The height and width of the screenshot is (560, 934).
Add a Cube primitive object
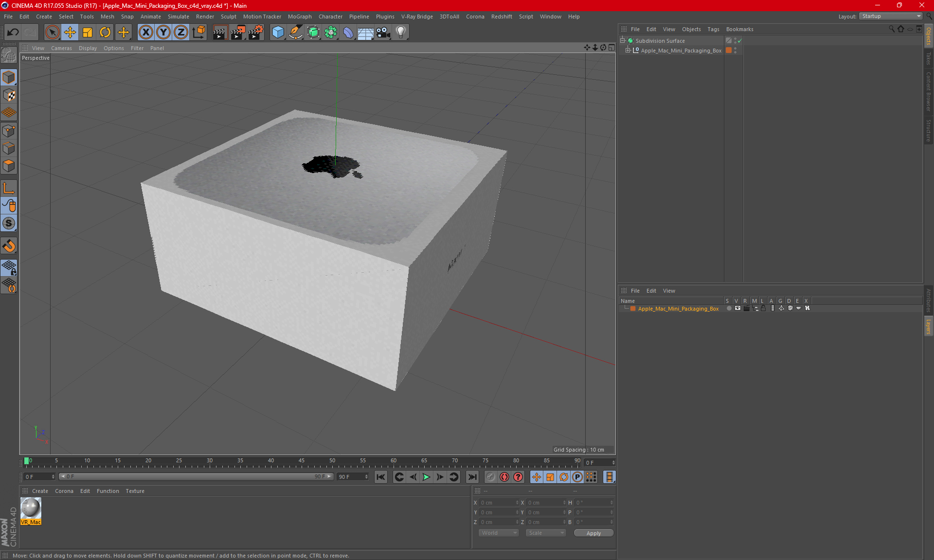click(x=278, y=32)
